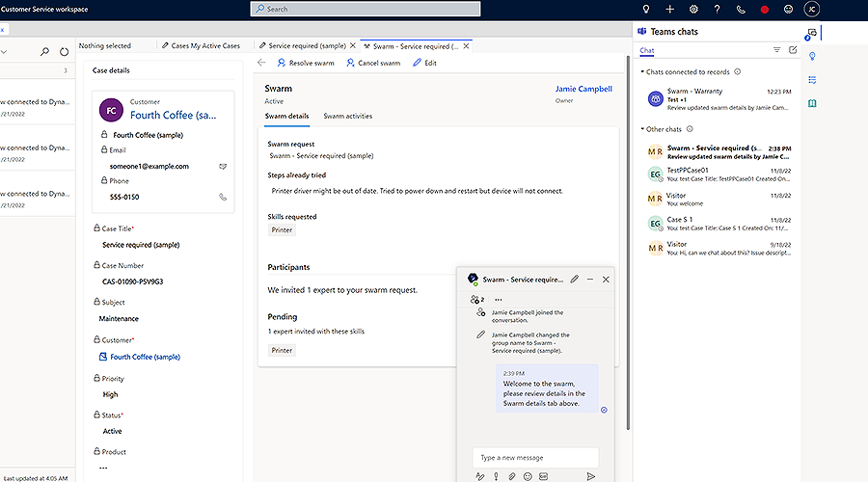Click the plus new record icon
Viewport: 868px width, 482px height.
click(670, 9)
